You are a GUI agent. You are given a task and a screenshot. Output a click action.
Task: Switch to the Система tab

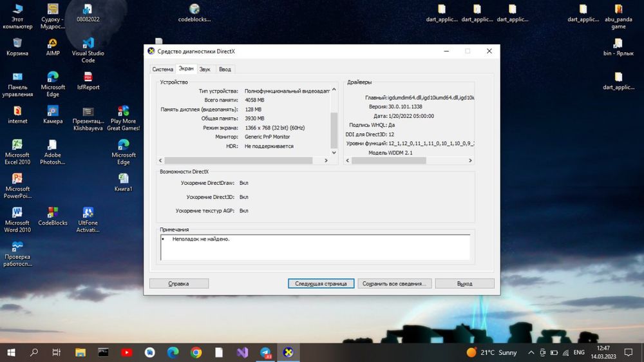pos(163,69)
